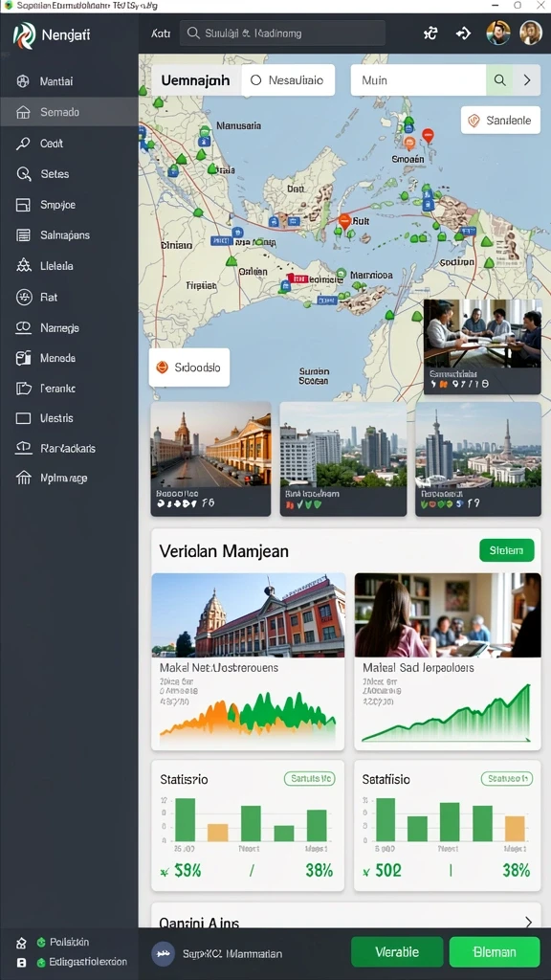Select the Uemnajah map tab
This screenshot has width=551, height=980.
[195, 80]
